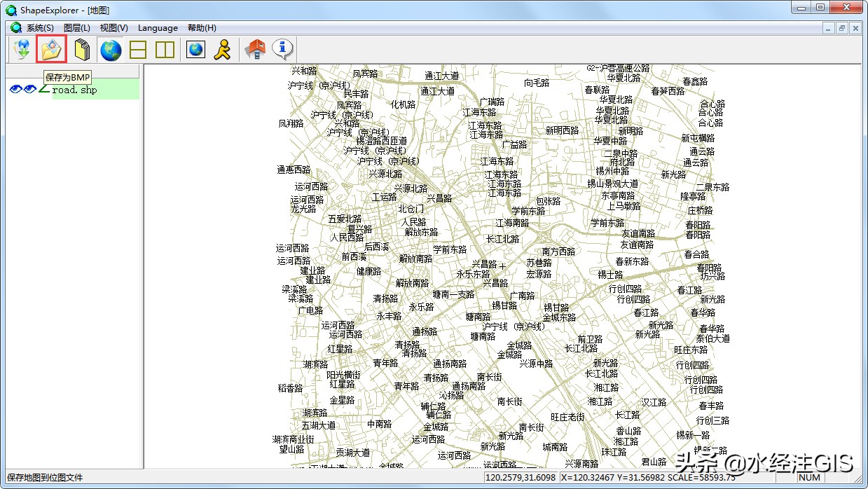
Task: Toggle NUM indicator in the status bar
Action: click(809, 476)
